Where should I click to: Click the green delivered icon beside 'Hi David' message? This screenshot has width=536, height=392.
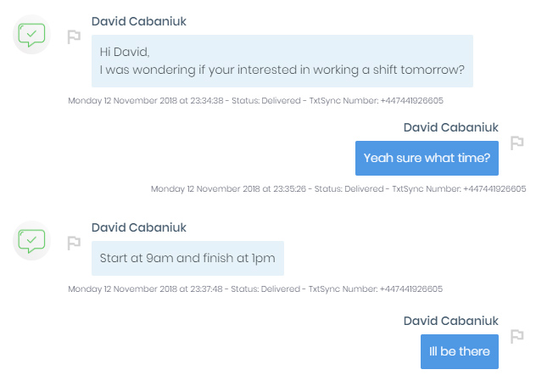(x=31, y=36)
